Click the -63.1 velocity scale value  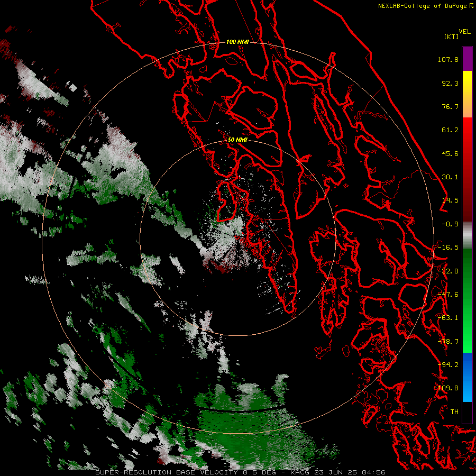pyautogui.click(x=448, y=318)
